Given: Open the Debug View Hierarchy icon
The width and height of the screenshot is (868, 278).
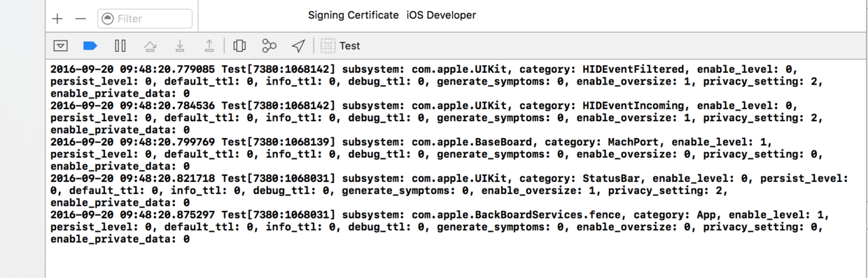Looking at the screenshot, I should (x=239, y=46).
